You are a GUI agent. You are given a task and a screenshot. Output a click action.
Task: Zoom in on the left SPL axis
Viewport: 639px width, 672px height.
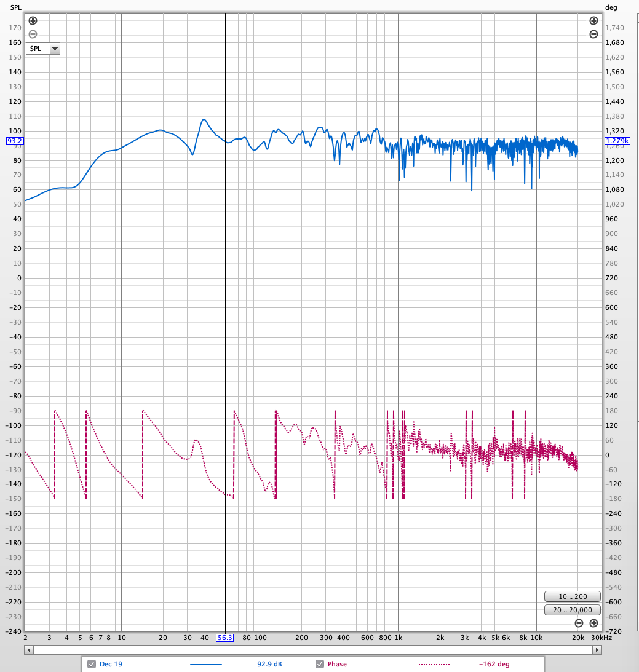click(x=33, y=20)
